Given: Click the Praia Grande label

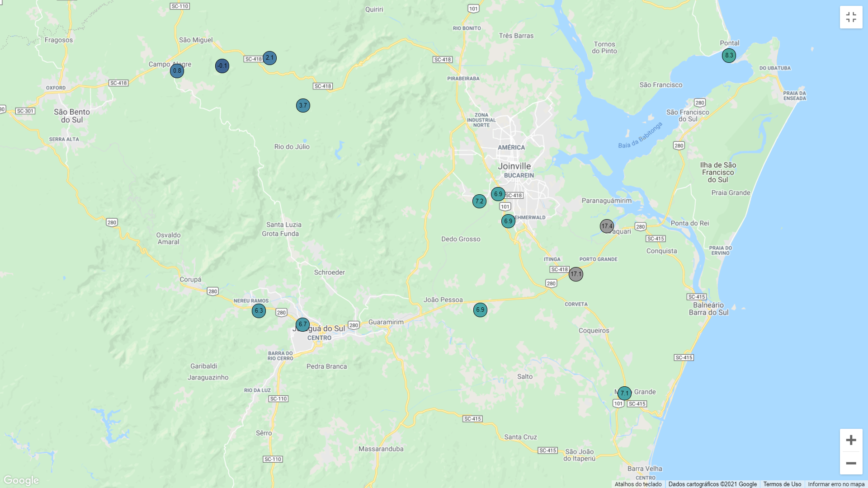Looking at the screenshot, I should click(x=731, y=193).
